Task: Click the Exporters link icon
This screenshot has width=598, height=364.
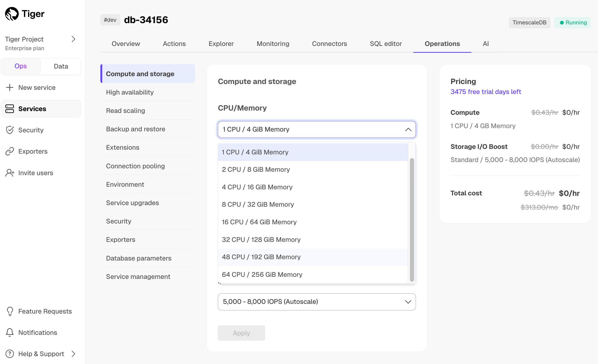Action: [x=10, y=151]
